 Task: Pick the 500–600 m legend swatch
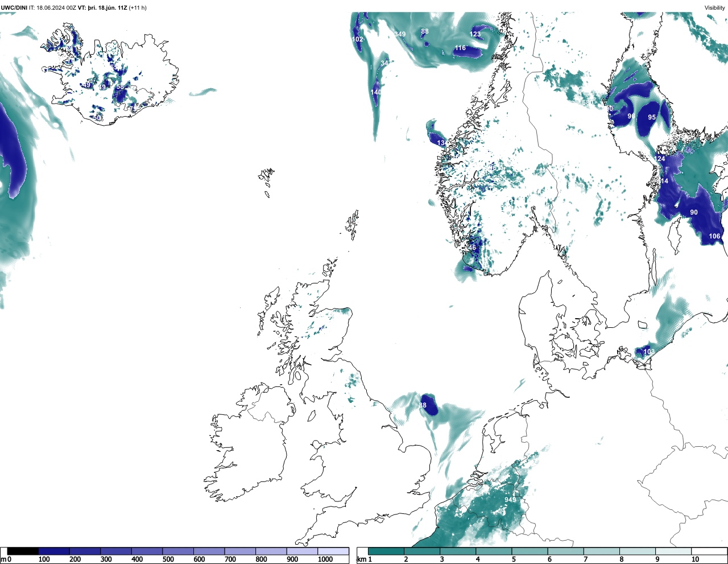(x=178, y=551)
